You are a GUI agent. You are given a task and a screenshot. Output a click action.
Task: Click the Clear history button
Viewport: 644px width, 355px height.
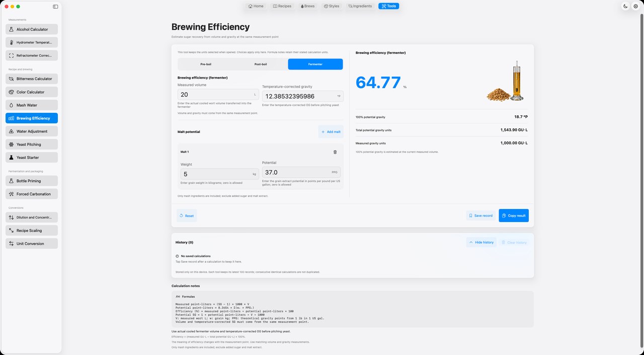click(514, 242)
